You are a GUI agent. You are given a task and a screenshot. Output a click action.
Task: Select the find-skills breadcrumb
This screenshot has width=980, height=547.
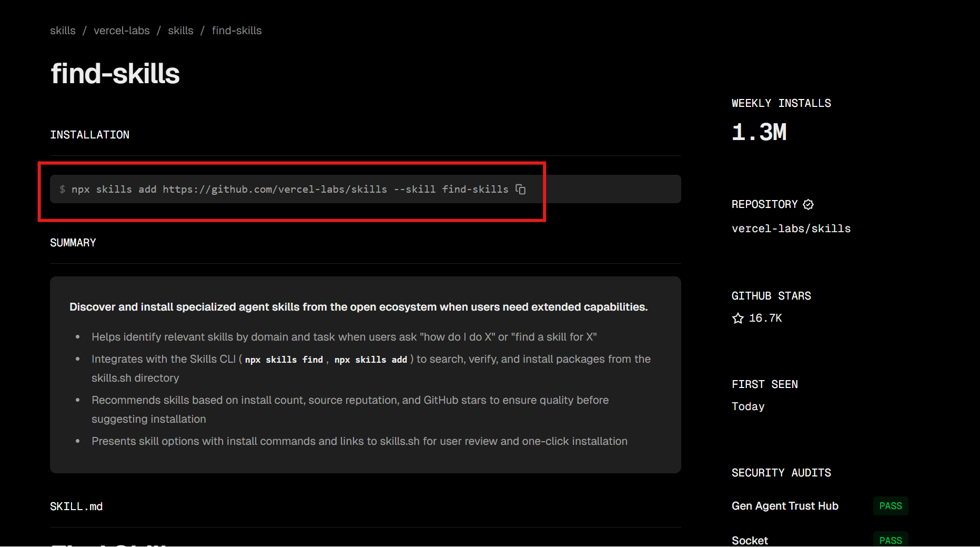[237, 31]
